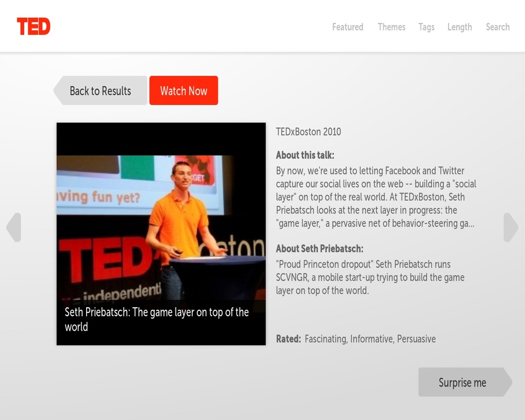This screenshot has height=420, width=525.
Task: Click the Surprise me button
Action: [x=465, y=382]
